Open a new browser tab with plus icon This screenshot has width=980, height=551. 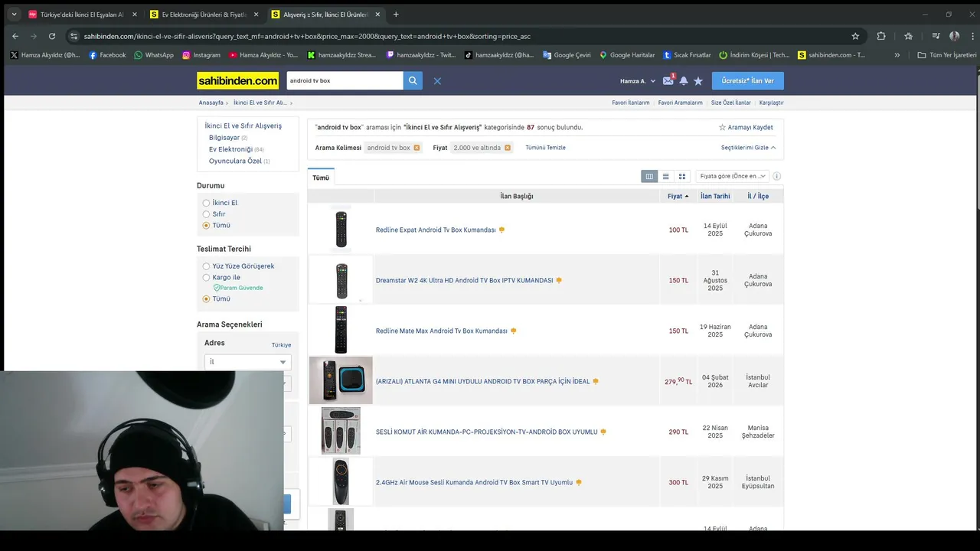click(396, 15)
